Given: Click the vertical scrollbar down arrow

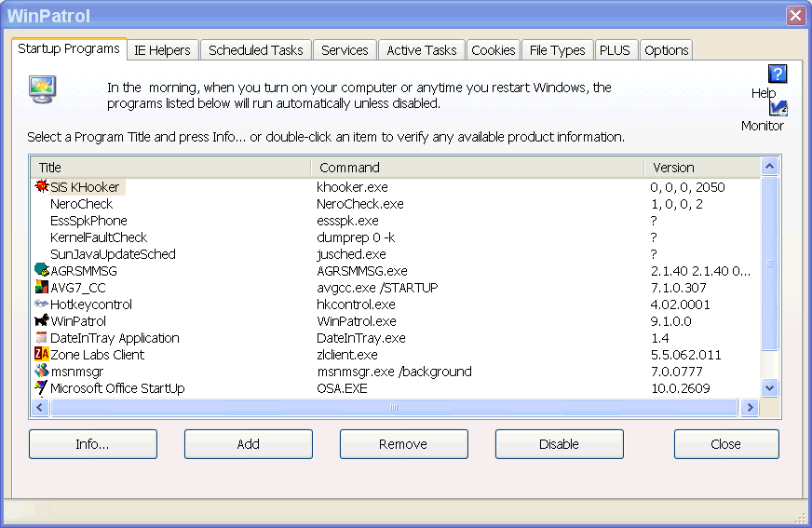Looking at the screenshot, I should tap(769, 388).
